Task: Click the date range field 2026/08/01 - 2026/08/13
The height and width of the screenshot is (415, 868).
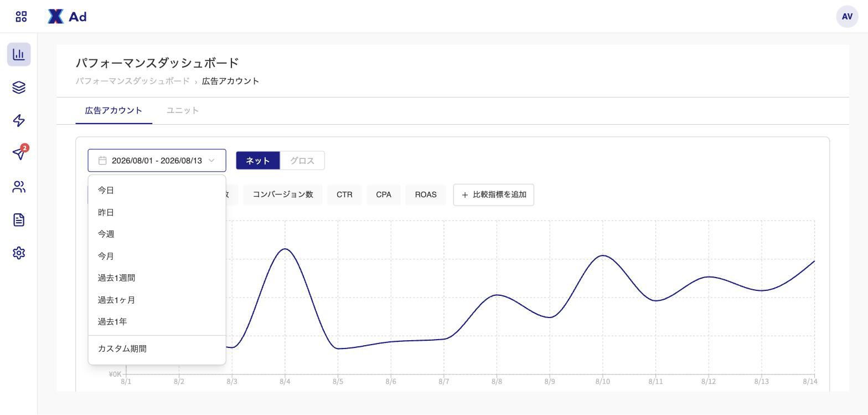Action: [157, 161]
